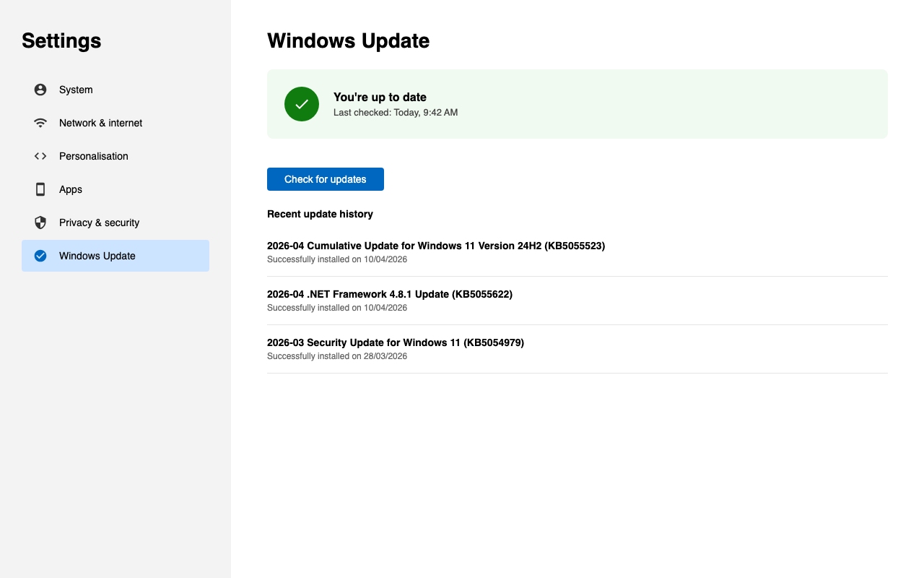Click install date under Cumulative Update KB5055523
Viewport: 924px width, 578px height.
[337, 259]
